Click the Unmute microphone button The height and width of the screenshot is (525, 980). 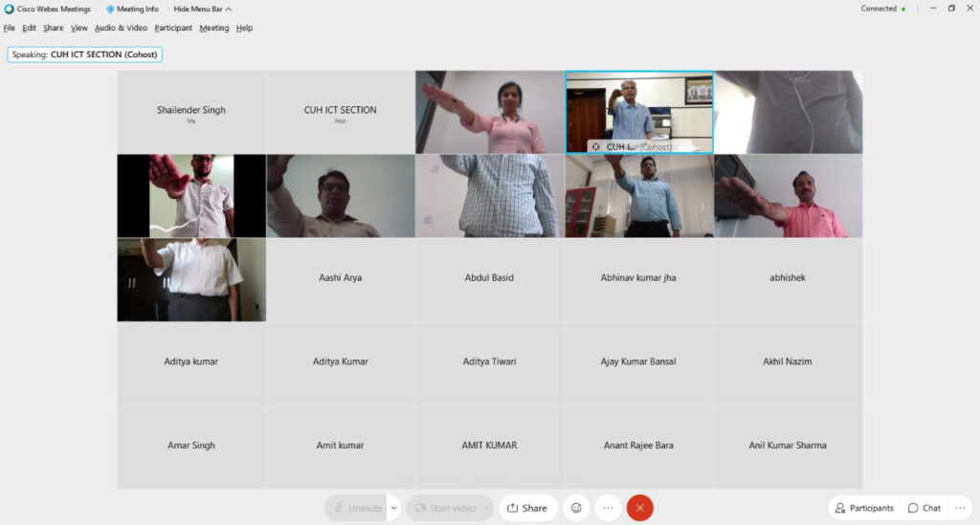356,508
